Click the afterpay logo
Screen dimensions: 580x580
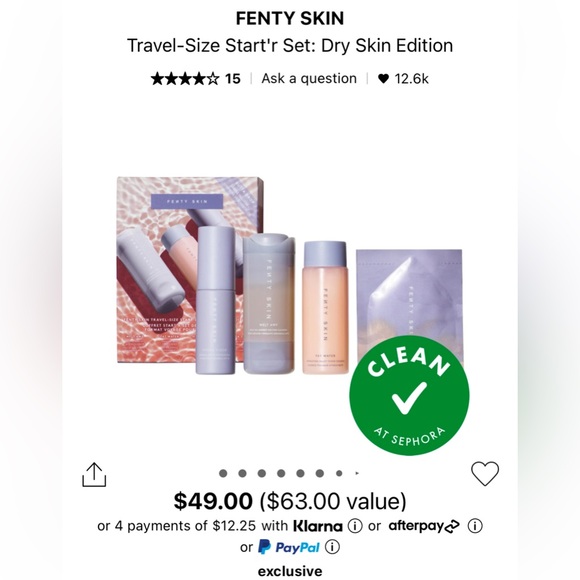tap(424, 526)
